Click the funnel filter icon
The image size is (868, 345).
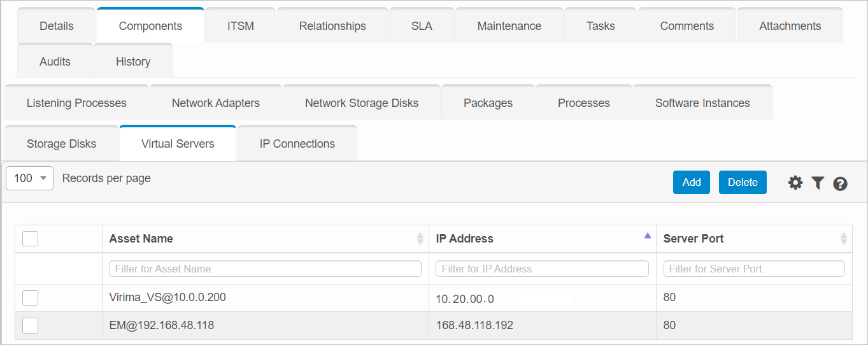818,183
